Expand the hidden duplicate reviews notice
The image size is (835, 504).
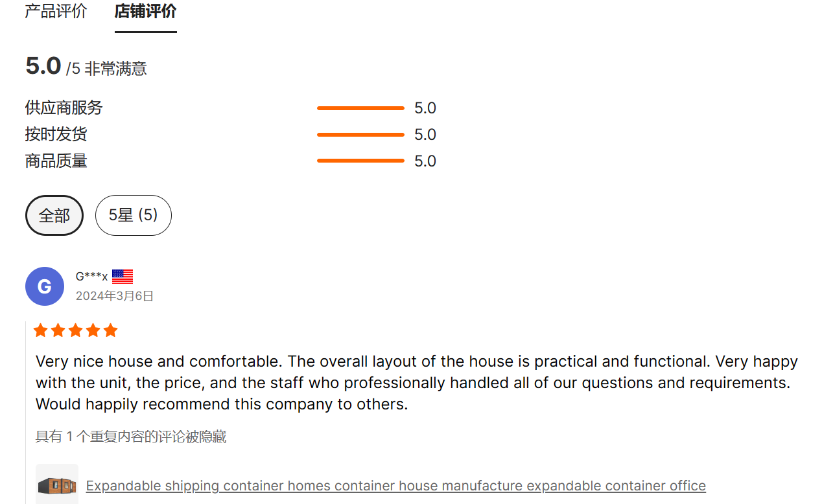131,437
